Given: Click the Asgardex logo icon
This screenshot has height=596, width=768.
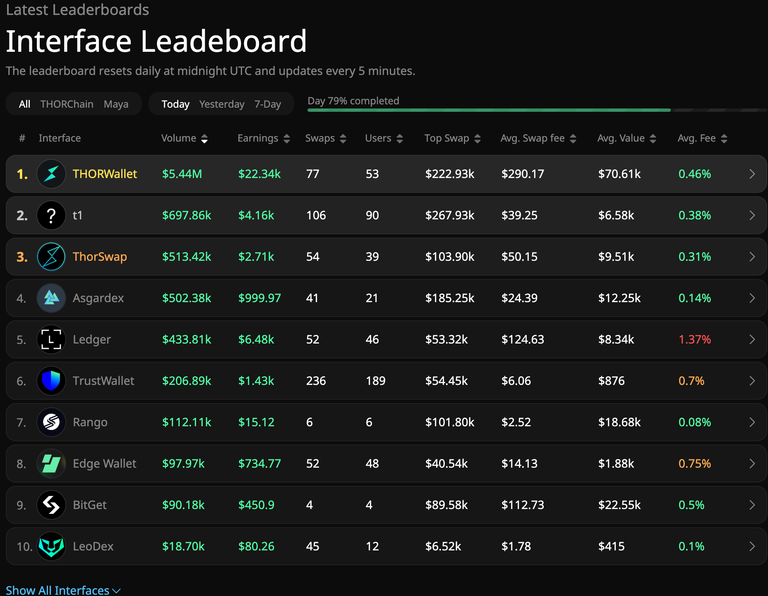Looking at the screenshot, I should pyautogui.click(x=51, y=298).
